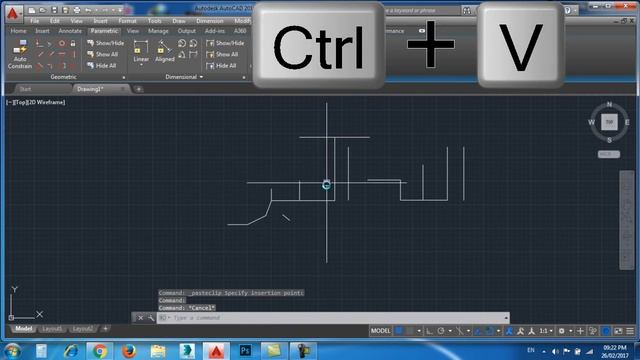Toggle the grid display in status bar

click(x=399, y=331)
